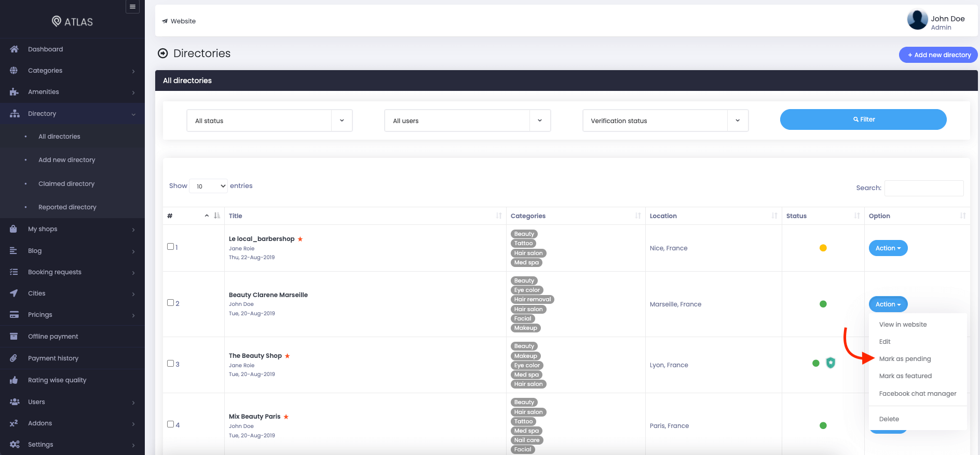Open Facebook chat manager option
This screenshot has width=980, height=455.
[918, 394]
